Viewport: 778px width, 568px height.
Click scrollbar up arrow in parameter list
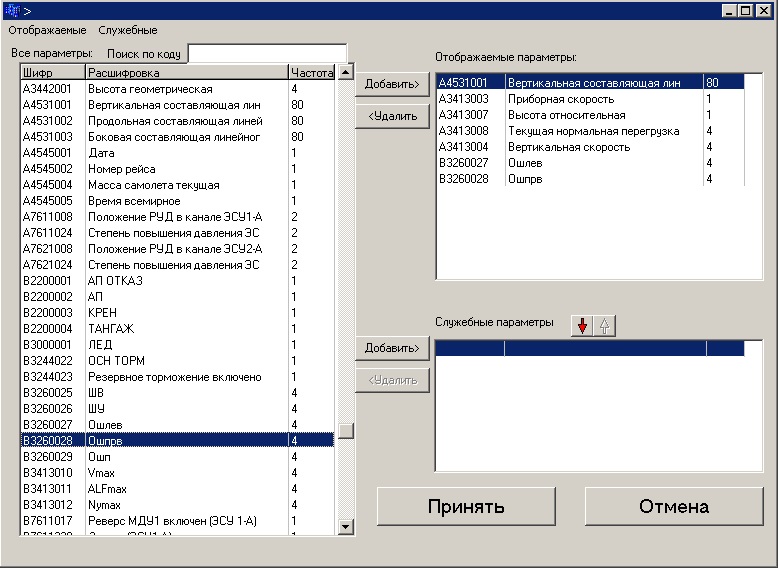pyautogui.click(x=346, y=72)
